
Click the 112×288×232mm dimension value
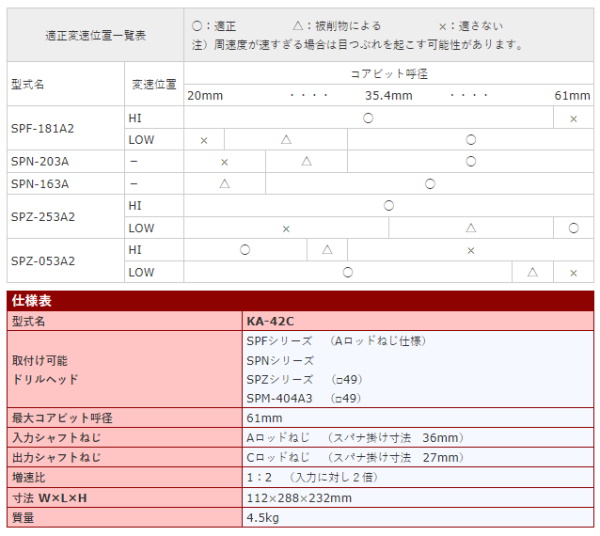click(x=299, y=498)
